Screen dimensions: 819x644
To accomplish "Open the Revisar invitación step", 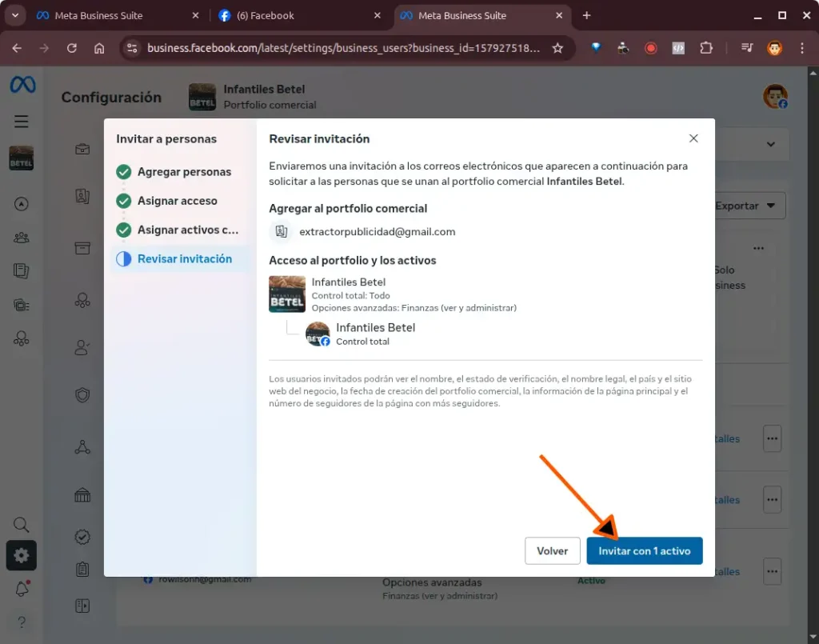I will [x=184, y=259].
